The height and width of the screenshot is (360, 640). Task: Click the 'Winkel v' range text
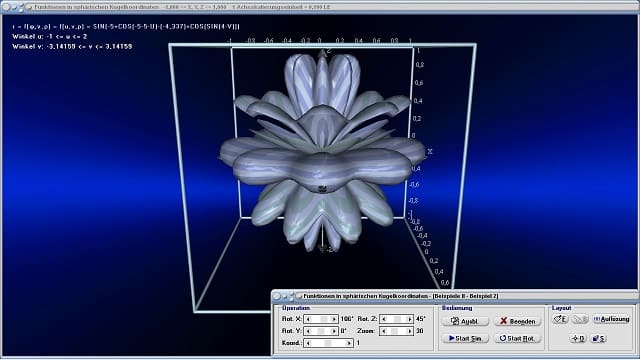point(72,47)
